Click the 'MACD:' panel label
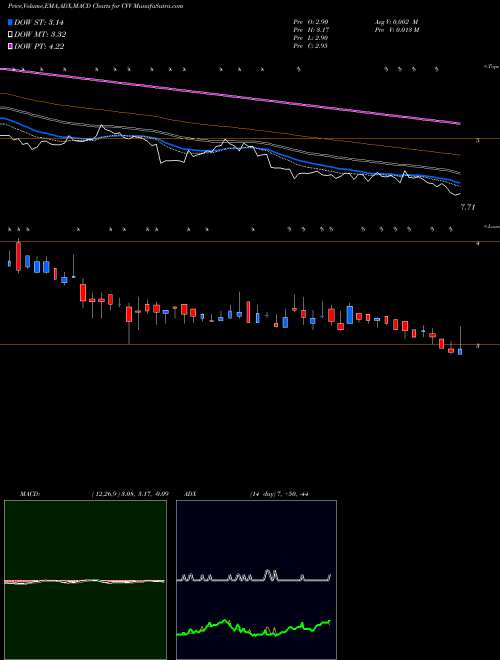This screenshot has height=660, width=500. 29,493
